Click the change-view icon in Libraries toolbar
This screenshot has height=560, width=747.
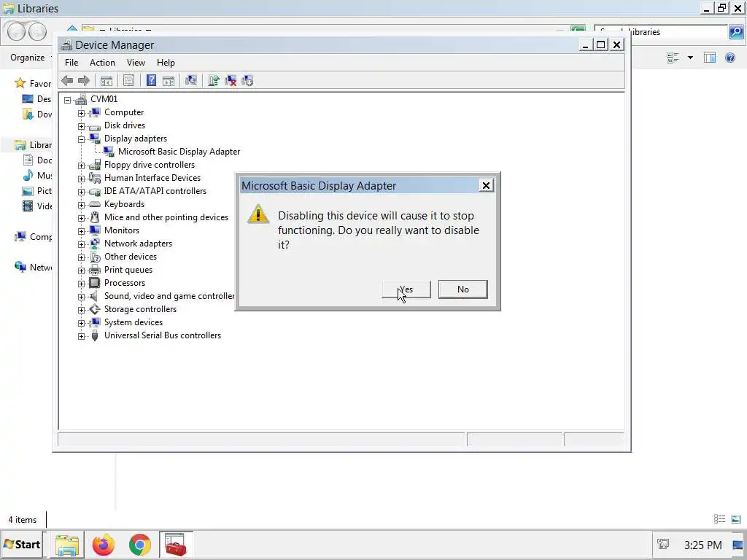[673, 58]
